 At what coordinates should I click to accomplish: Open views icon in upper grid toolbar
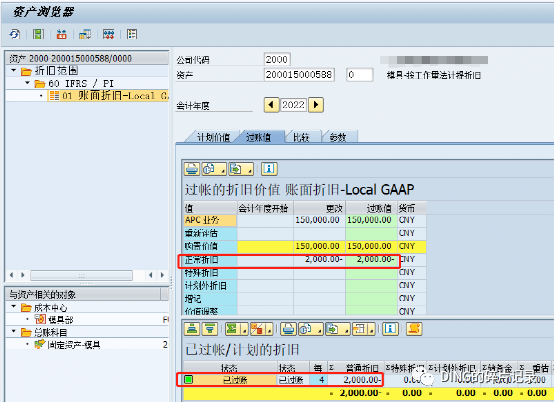click(209, 169)
